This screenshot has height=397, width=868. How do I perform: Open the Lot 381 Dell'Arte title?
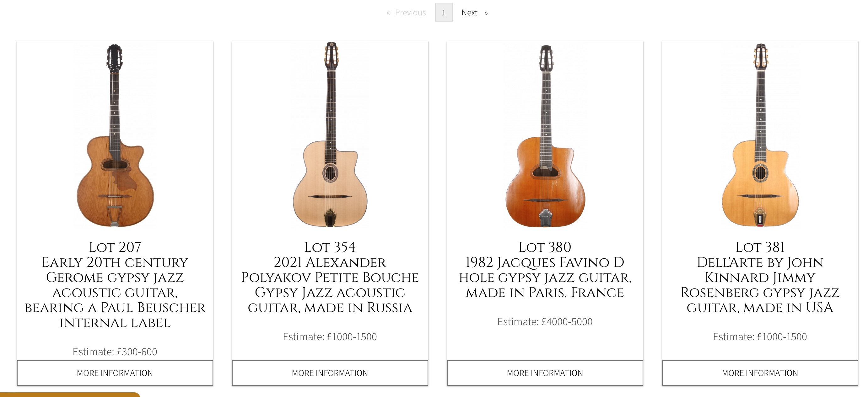coord(760,277)
